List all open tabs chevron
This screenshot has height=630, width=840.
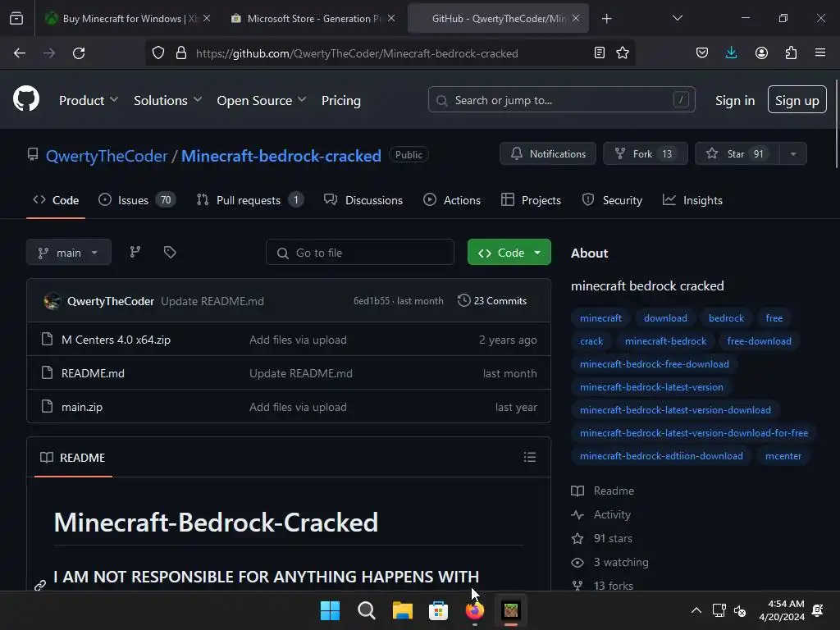(677, 19)
